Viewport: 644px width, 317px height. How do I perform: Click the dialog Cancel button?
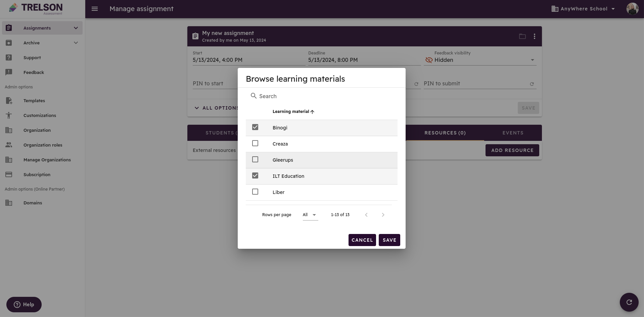click(x=362, y=240)
